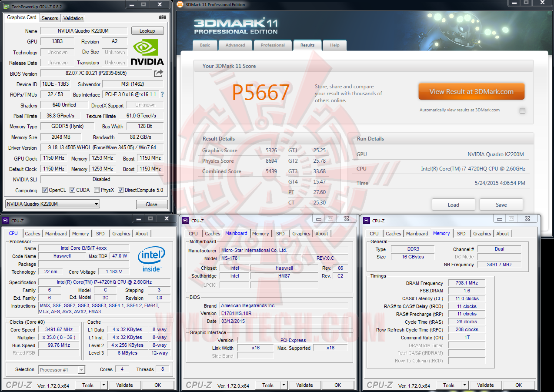Click the BIOS version E1781IMS.10R field
The height and width of the screenshot is (392, 554).
pos(284,313)
